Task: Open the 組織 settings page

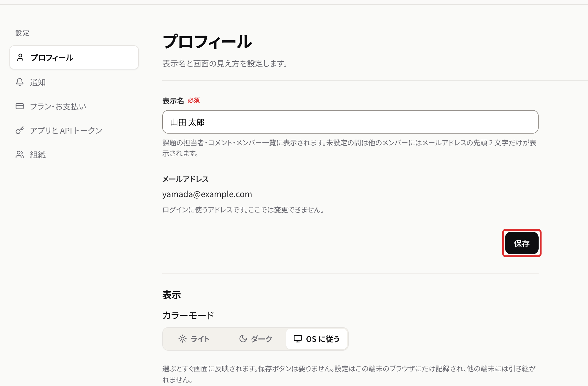Action: 74,154
